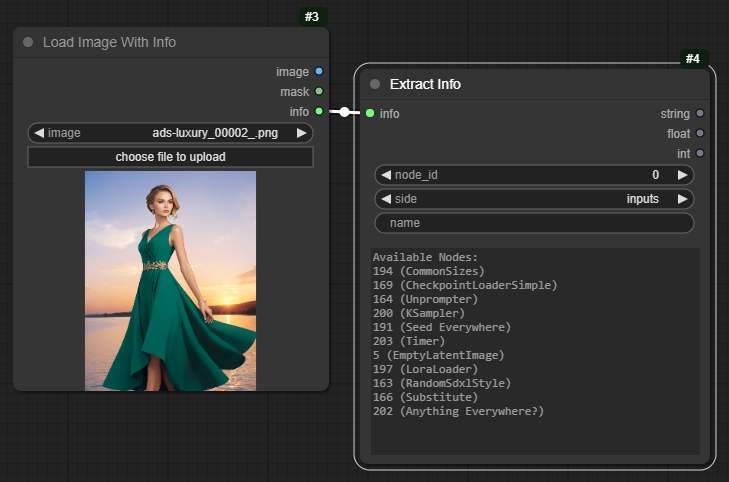This screenshot has width=729, height=482.
Task: Click the image output socket on Load Image node
Action: click(x=319, y=72)
